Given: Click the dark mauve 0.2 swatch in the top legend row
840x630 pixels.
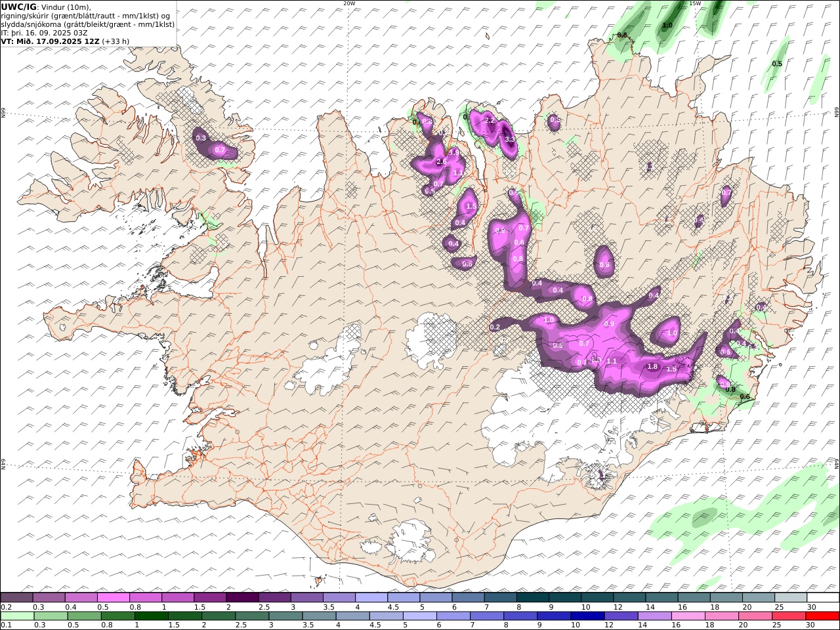Looking at the screenshot, I should coord(16,597).
